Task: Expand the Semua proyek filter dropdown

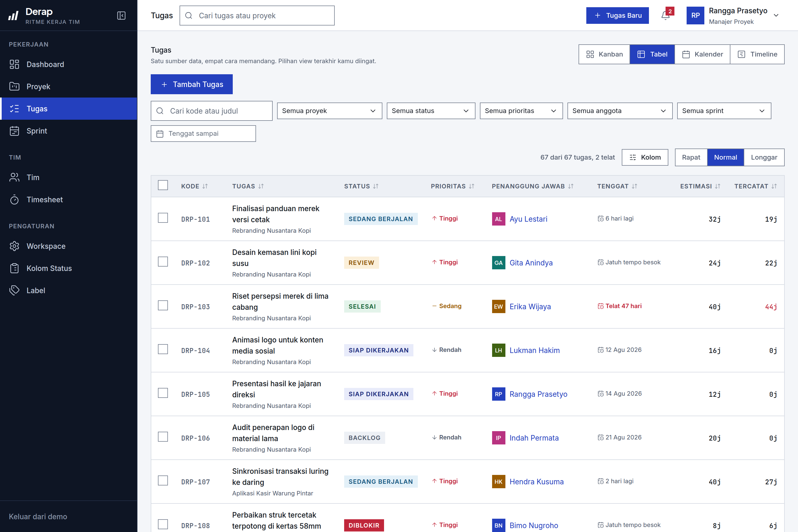Action: pyautogui.click(x=329, y=111)
